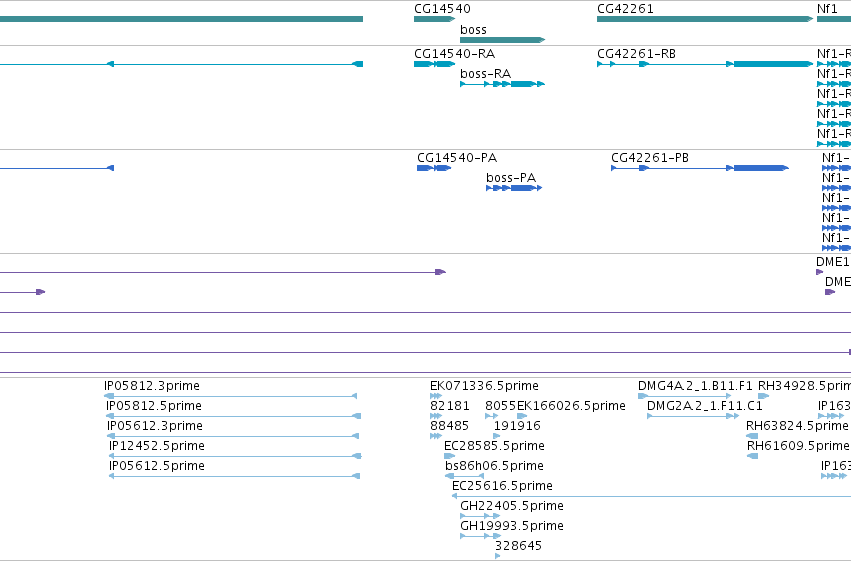This screenshot has width=851, height=561.
Task: Select the EC28585.5prime EST label
Action: (494, 446)
